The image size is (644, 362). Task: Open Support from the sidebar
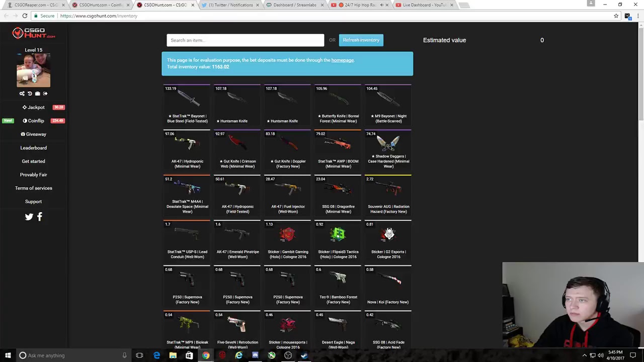(33, 202)
